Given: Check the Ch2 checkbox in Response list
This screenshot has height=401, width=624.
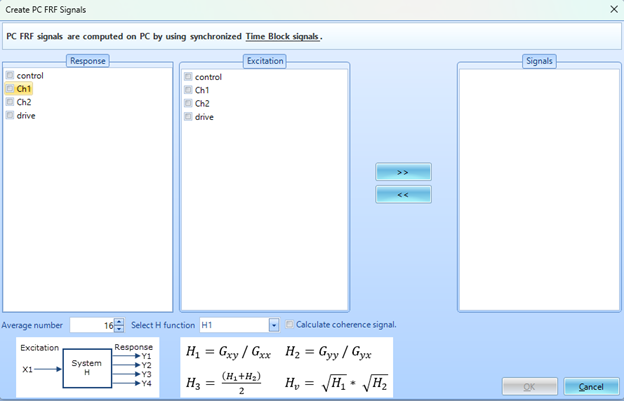Looking at the screenshot, I should (x=10, y=102).
